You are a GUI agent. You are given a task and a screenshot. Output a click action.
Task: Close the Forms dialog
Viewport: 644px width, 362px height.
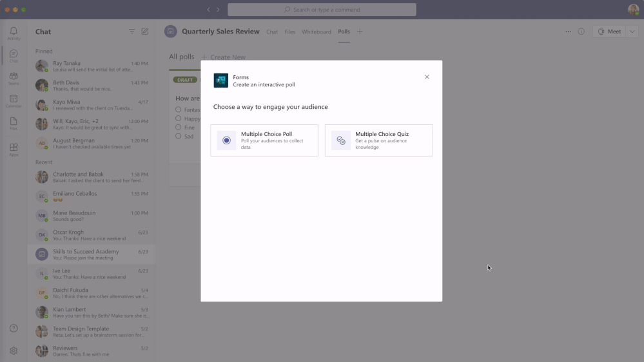427,77
